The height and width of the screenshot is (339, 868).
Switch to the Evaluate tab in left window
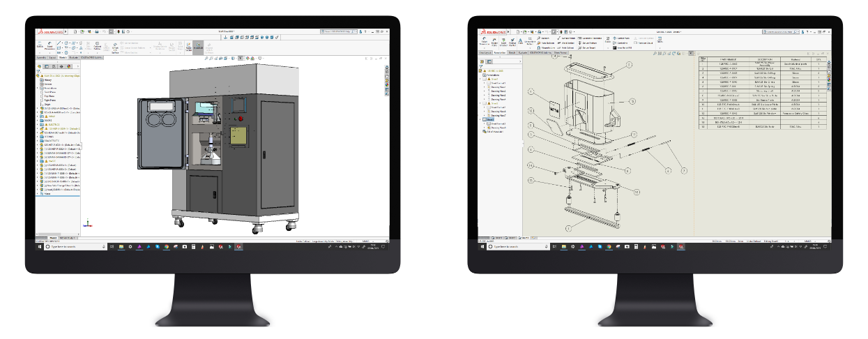point(74,58)
